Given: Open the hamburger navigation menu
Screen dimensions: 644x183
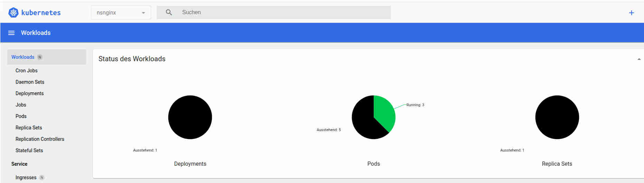Looking at the screenshot, I should point(11,33).
